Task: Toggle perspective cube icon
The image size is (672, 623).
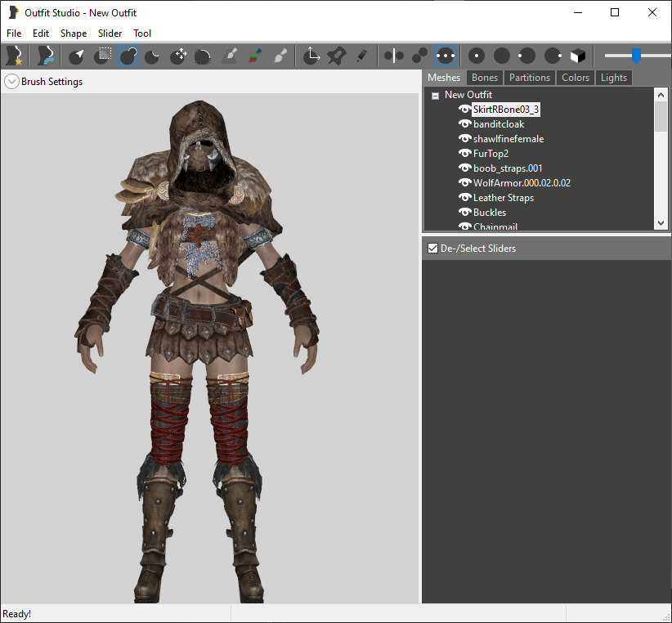Action: [578, 56]
